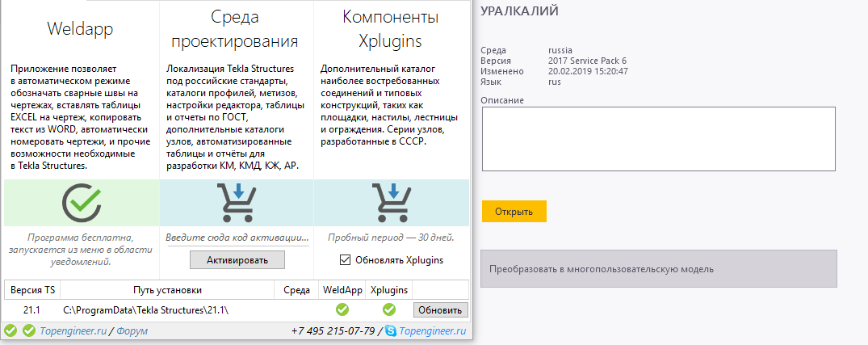Click the Компоненты Xplugins heading
Screen dimensions: 868x345
pyautogui.click(x=390, y=29)
